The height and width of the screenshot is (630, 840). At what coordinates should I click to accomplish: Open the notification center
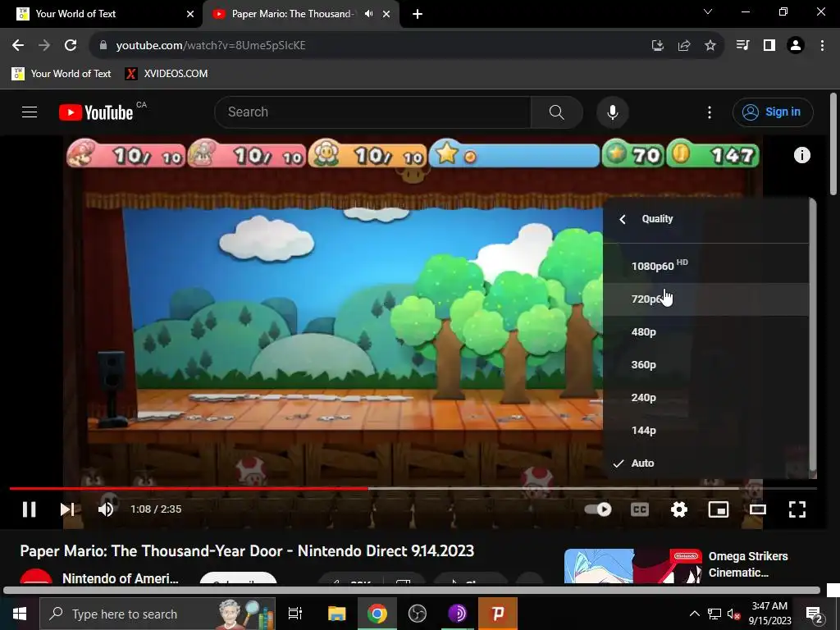[815, 614]
